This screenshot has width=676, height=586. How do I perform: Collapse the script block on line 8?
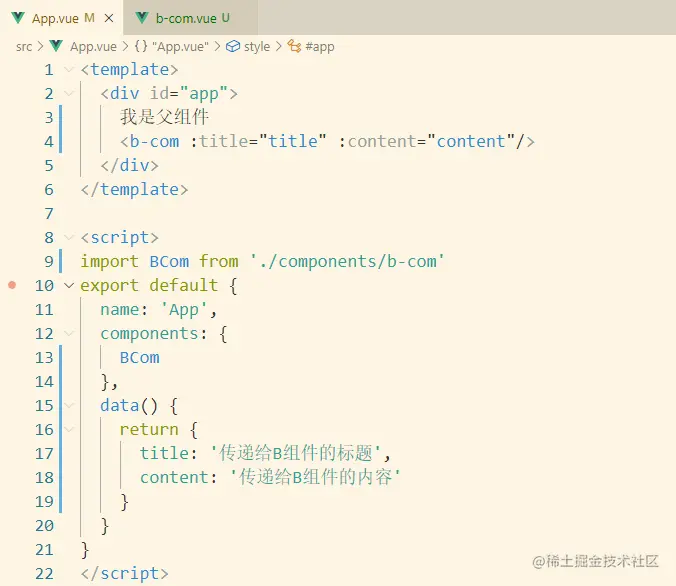(x=69, y=237)
